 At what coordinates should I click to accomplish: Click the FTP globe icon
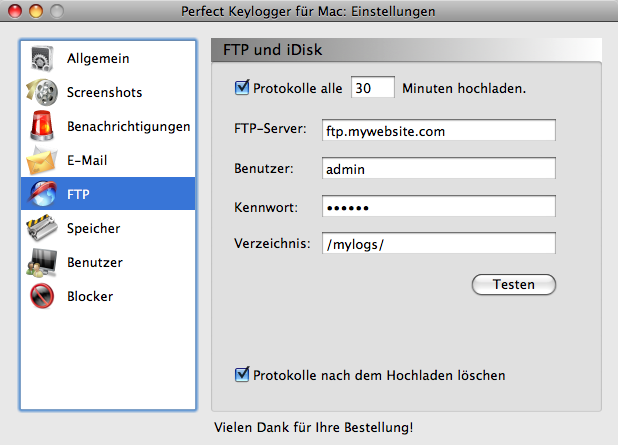coord(42,194)
